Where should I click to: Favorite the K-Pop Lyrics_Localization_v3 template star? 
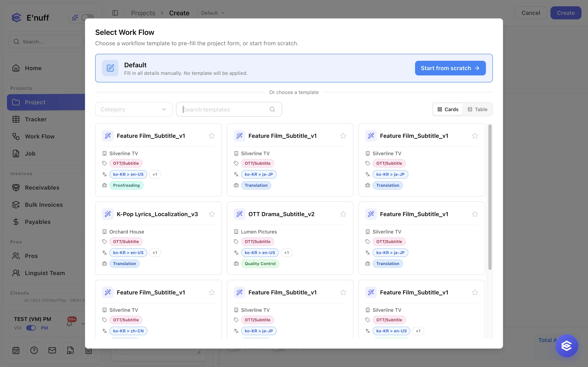pyautogui.click(x=212, y=214)
